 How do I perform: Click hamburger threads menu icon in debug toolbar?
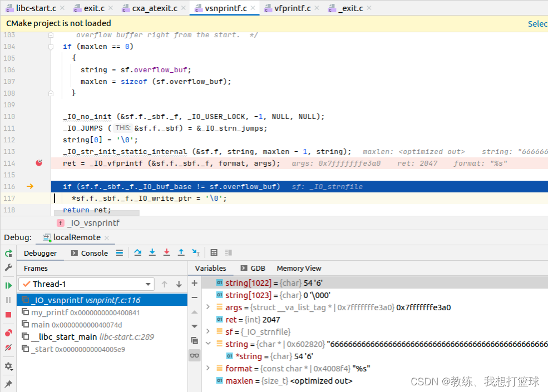pyautogui.click(x=120, y=252)
